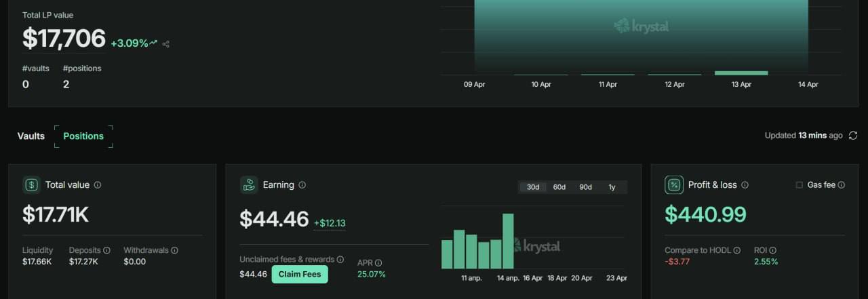Viewport: 868px width, 299px height.
Task: Enable the Gas fee checkbox
Action: pyautogui.click(x=799, y=185)
